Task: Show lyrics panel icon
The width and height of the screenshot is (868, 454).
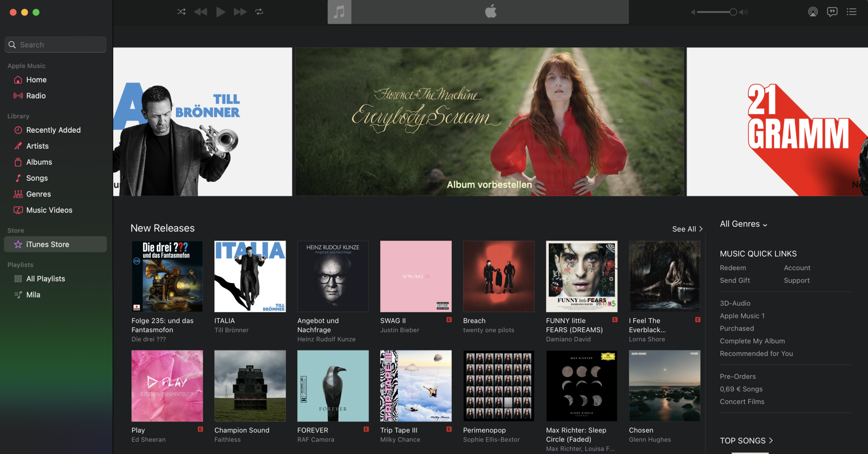Action: pos(832,12)
